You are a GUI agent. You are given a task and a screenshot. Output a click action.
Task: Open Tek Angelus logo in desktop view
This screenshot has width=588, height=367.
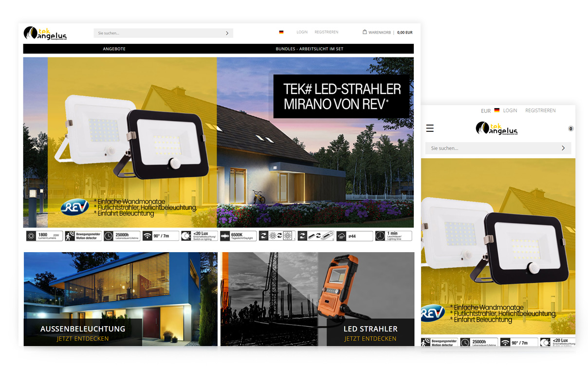point(45,33)
